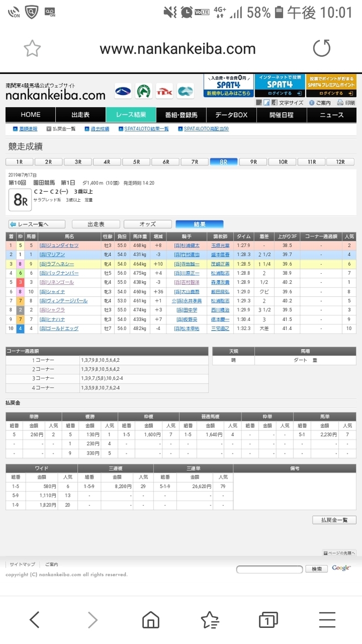Switch to race 10R tab

283,162
